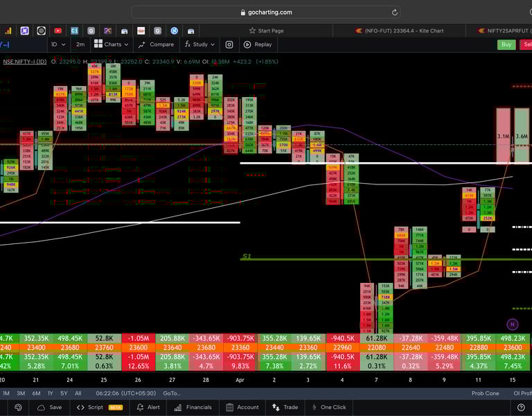Click the red Sell button

(526, 44)
